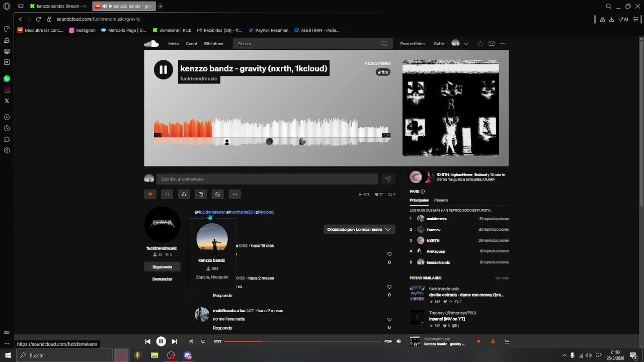Click the share icon below the comment field
644x362 pixels.
[184, 194]
